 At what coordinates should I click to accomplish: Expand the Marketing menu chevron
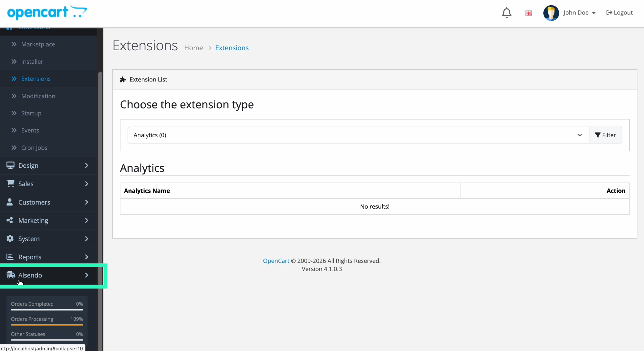tap(86, 221)
